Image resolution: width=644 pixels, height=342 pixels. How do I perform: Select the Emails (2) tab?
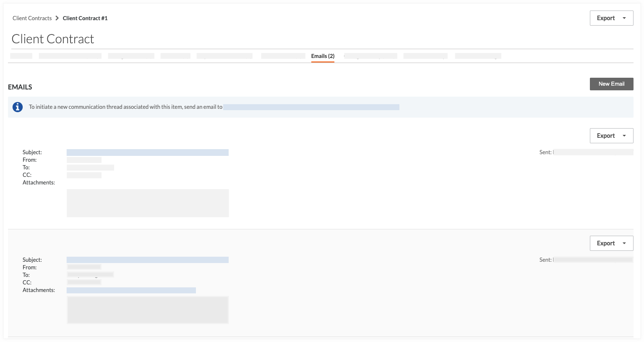323,56
